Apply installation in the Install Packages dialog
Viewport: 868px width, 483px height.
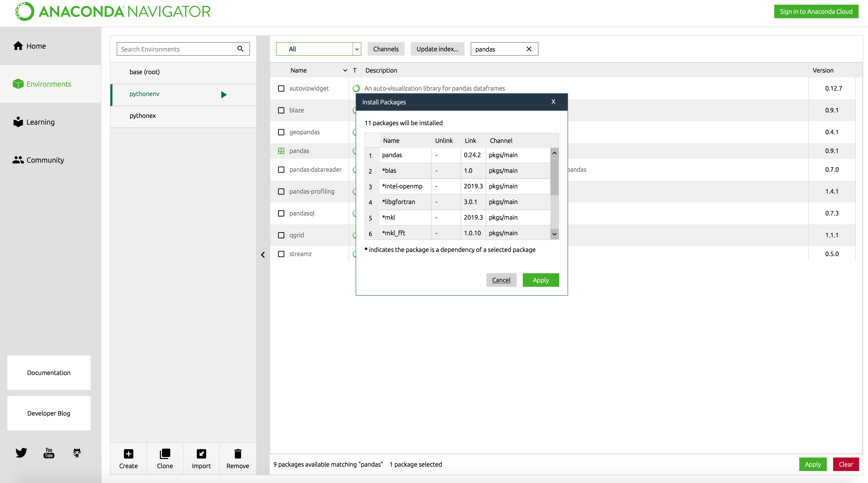[541, 280]
